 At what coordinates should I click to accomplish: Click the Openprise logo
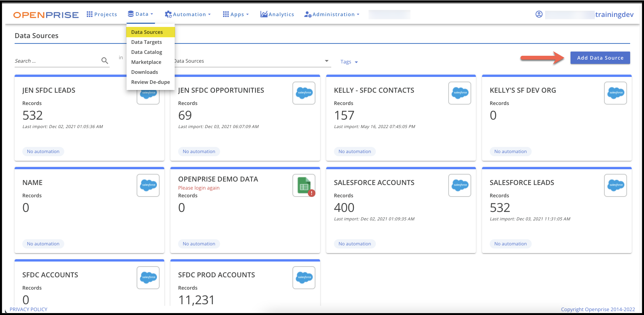(x=46, y=15)
